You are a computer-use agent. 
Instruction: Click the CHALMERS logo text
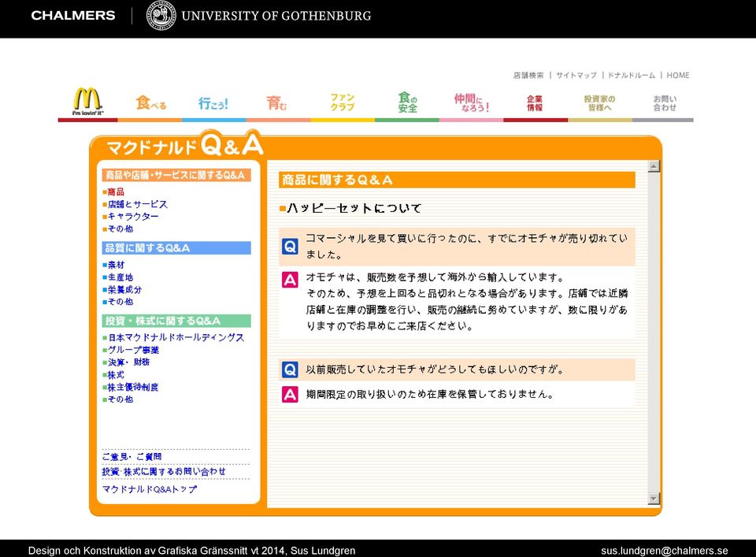tap(73, 16)
